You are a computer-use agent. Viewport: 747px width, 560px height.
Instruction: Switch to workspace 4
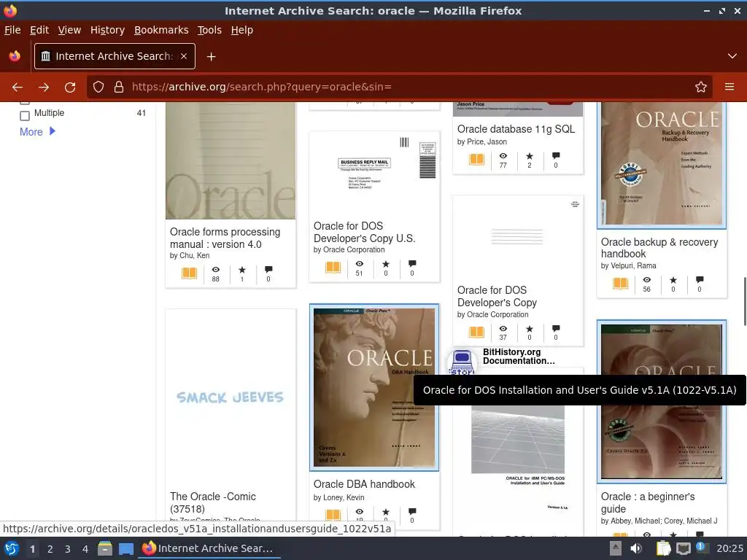tap(85, 548)
